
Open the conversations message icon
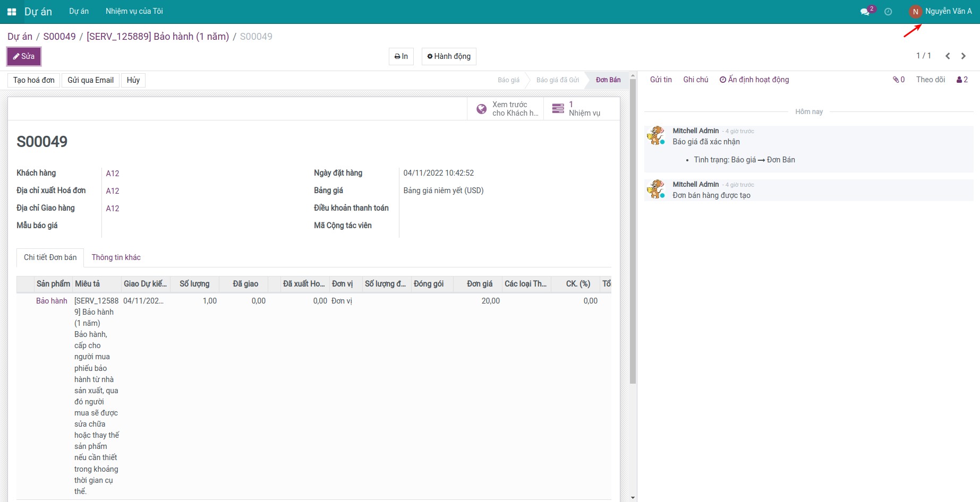[866, 12]
